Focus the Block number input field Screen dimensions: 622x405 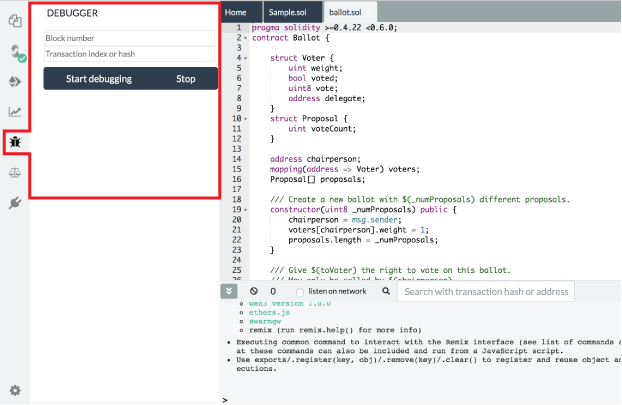point(129,38)
